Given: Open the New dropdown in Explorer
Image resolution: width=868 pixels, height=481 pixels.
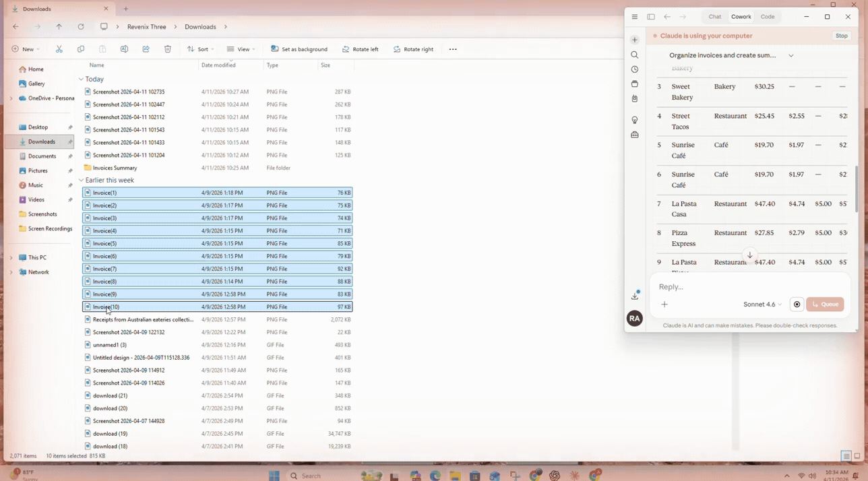Looking at the screenshot, I should coord(26,49).
